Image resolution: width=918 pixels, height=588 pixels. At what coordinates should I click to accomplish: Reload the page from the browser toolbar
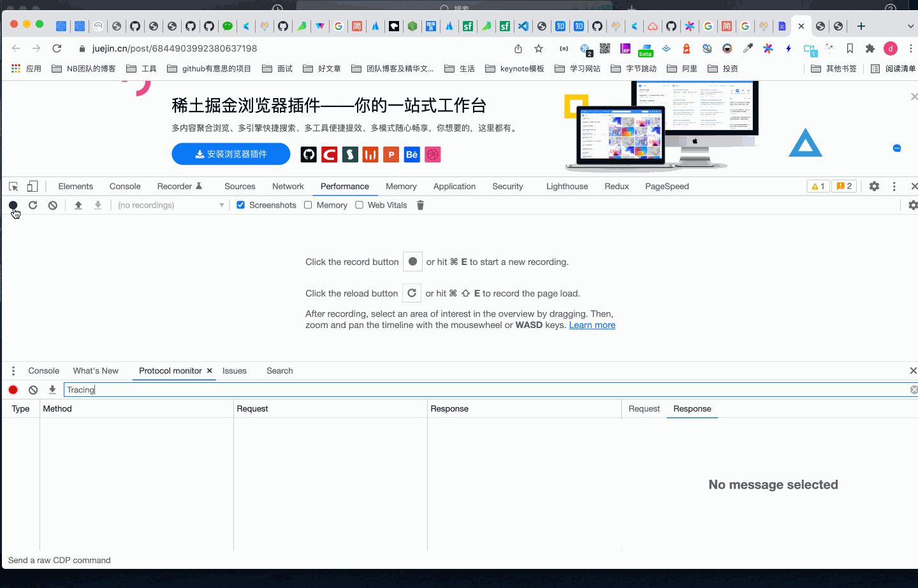[57, 48]
